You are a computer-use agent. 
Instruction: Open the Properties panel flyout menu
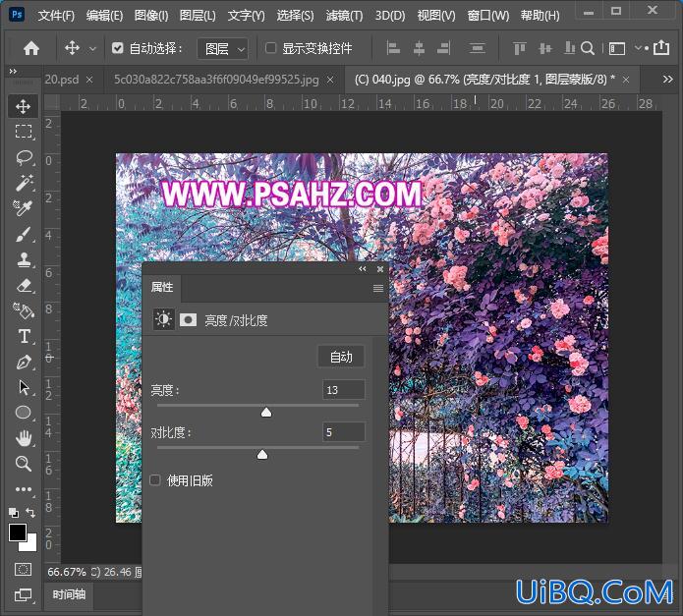[378, 288]
